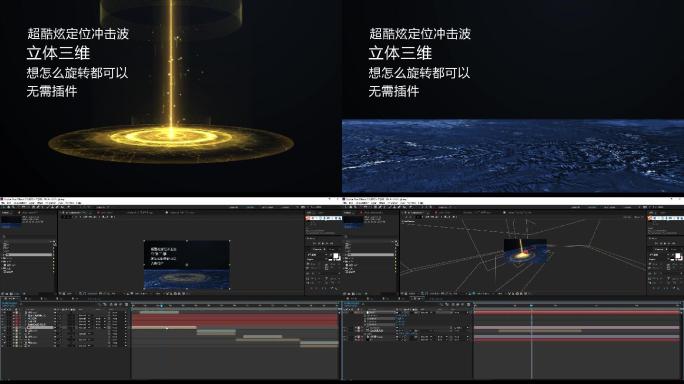
Task: Click the timeline playhead in left After Effects window
Action: coord(162,306)
